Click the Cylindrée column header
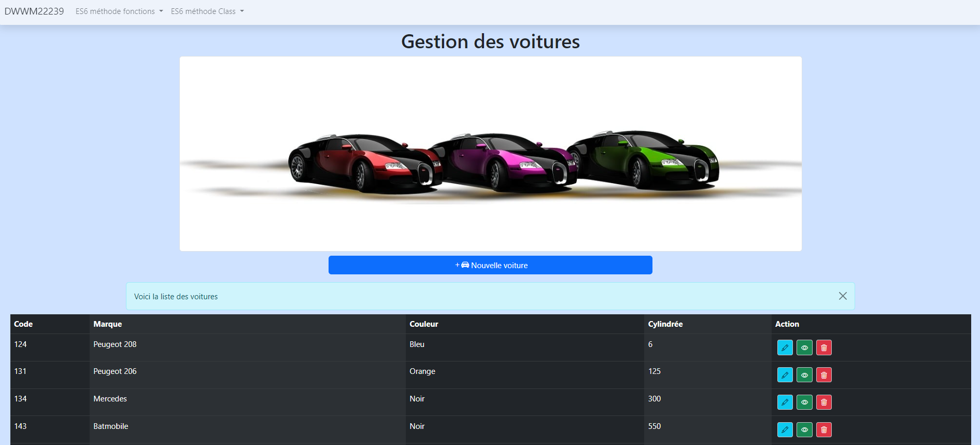The width and height of the screenshot is (980, 445). (x=665, y=324)
